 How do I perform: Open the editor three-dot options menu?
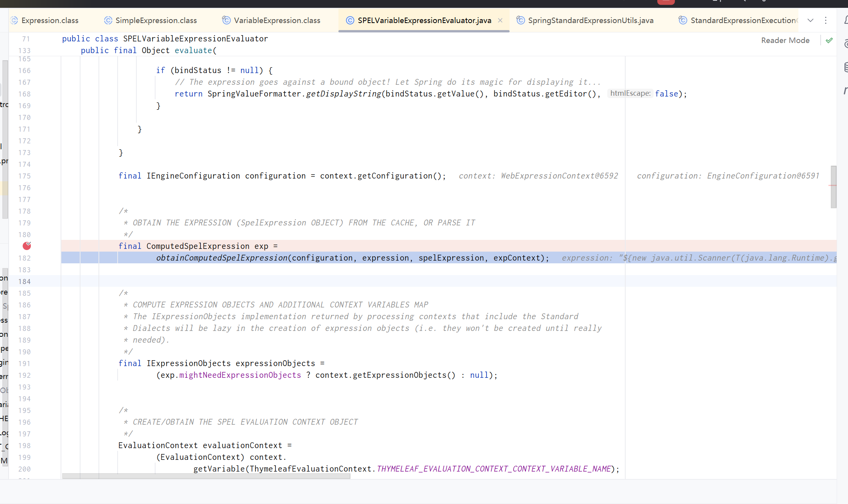[x=826, y=20]
